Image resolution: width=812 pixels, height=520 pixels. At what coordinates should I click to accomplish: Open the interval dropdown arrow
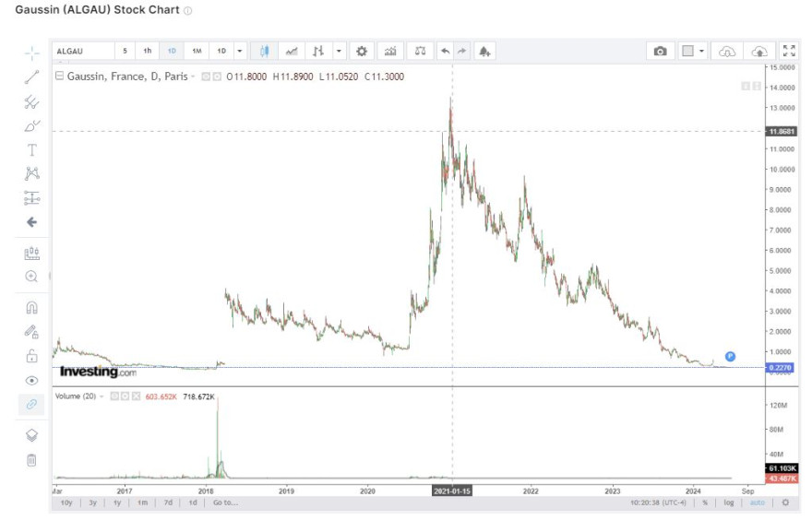(240, 52)
